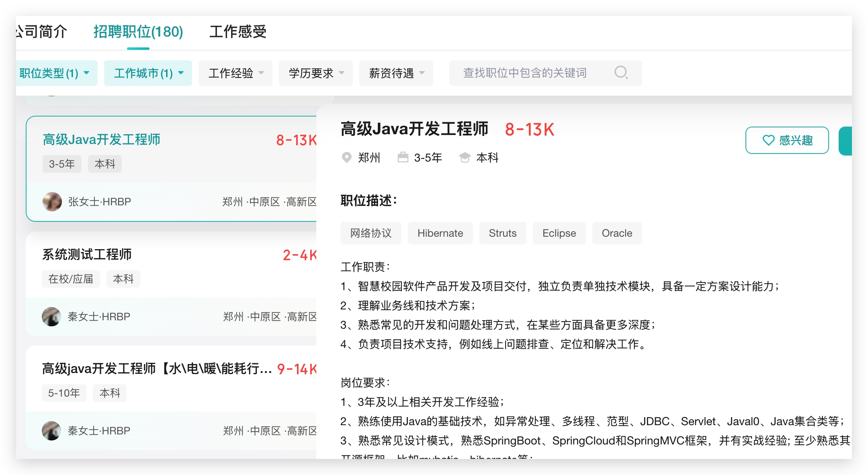This screenshot has width=868, height=475.
Task: Click the graduation cap icon beside 本科
Action: tap(465, 158)
